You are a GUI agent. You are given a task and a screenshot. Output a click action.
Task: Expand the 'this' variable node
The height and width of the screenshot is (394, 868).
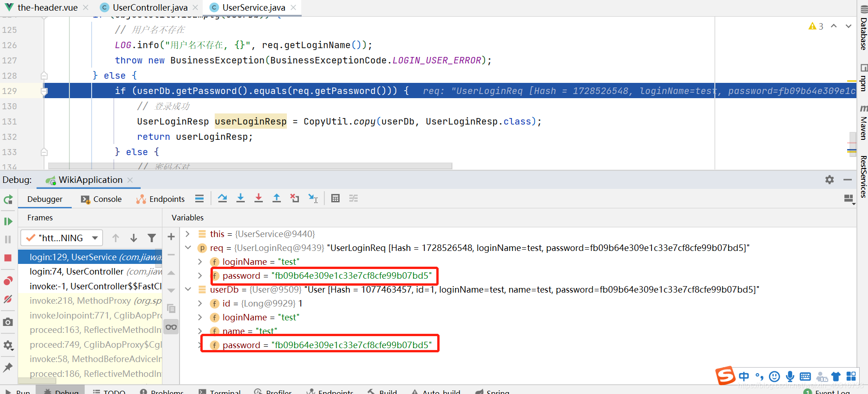[187, 234]
